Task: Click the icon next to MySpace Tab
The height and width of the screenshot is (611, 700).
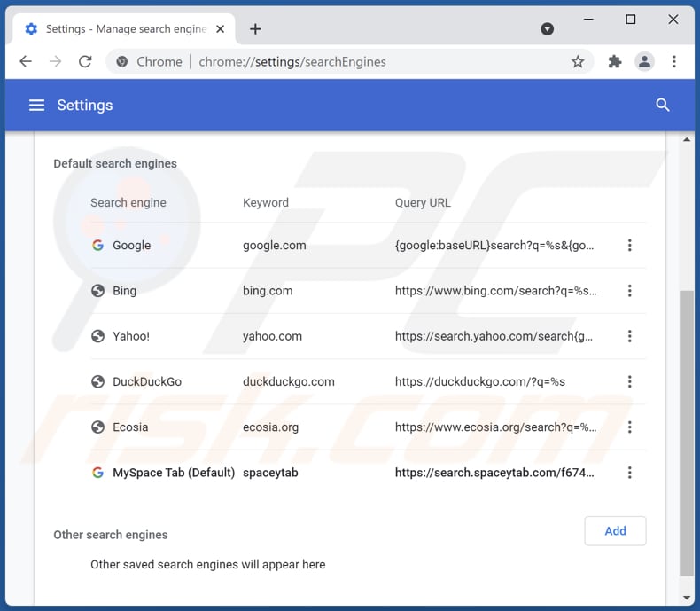Action: click(97, 473)
